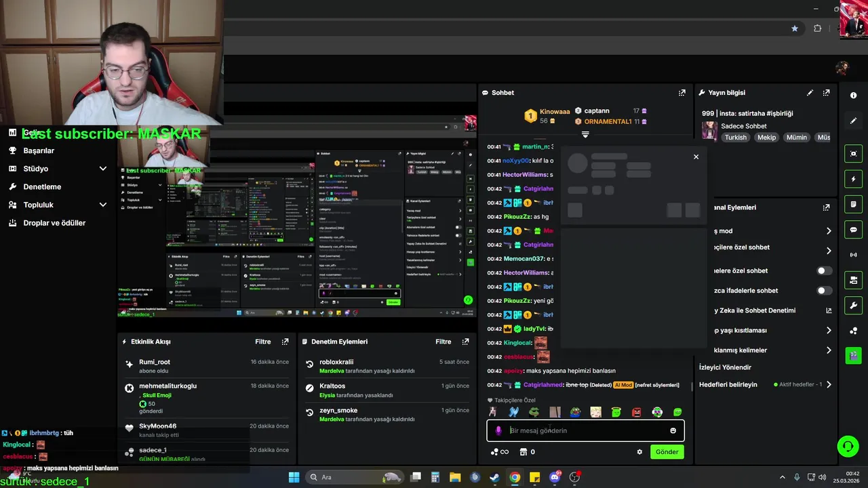Open Filtre in Denetim Eylemleri panel
The image size is (868, 488).
tap(443, 342)
